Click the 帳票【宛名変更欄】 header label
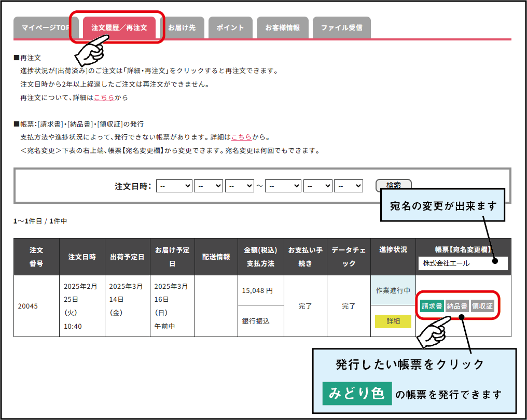Screen dimensions: 527x420 tap(464, 249)
